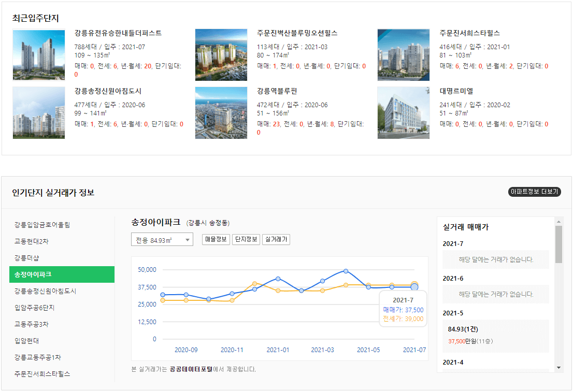573x392 pixels.
Task: Click the 주문진서희스타힐스 title in 최근입주단지
Action: point(469,33)
